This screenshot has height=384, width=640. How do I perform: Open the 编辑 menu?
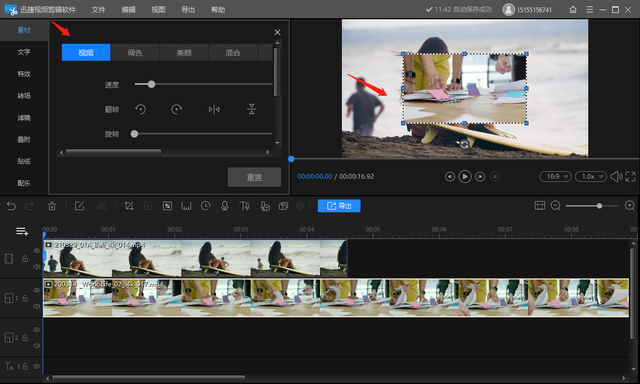coord(128,9)
